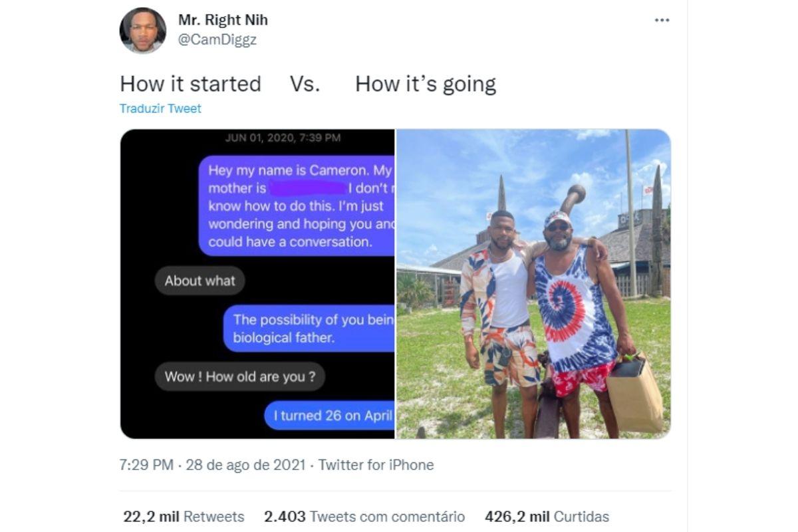This screenshot has height=532, width=798.
Task: Click Traduzir Tweet link
Action: click(x=160, y=108)
